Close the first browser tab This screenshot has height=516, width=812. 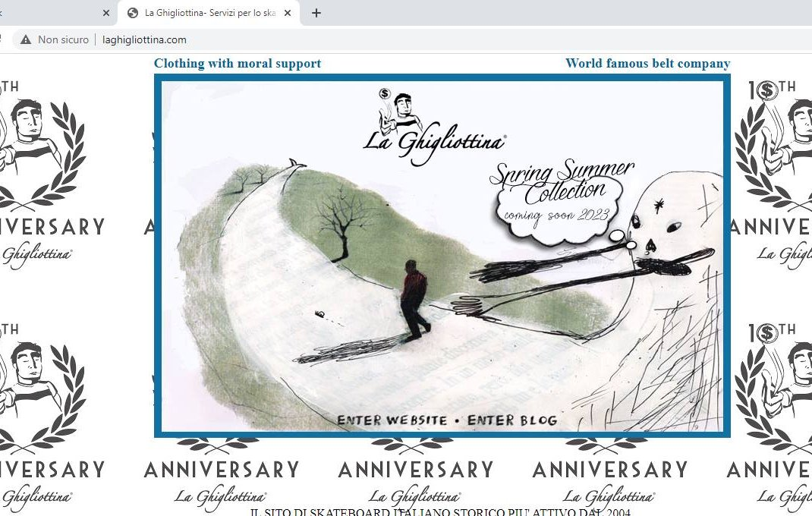pyautogui.click(x=106, y=13)
